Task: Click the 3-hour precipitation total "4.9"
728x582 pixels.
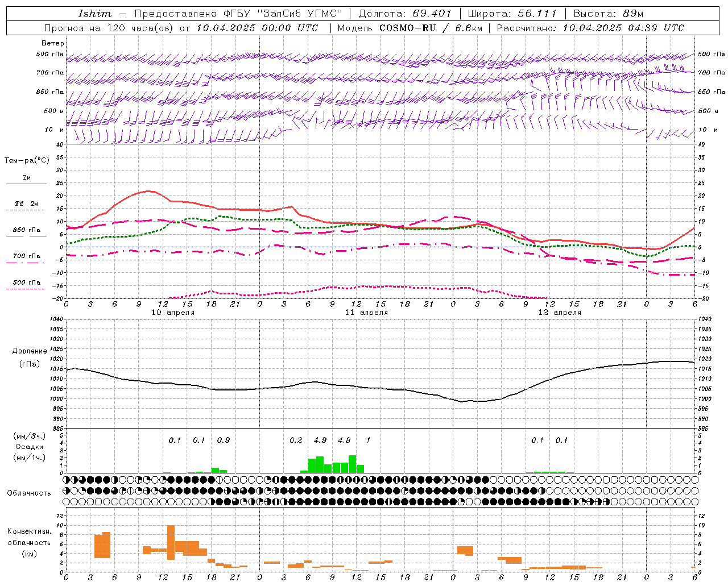Action: [320, 440]
